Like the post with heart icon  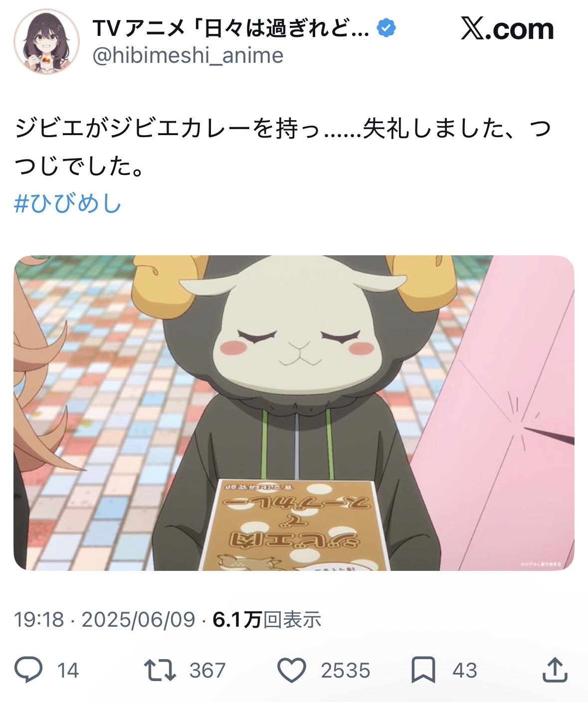pyautogui.click(x=291, y=670)
